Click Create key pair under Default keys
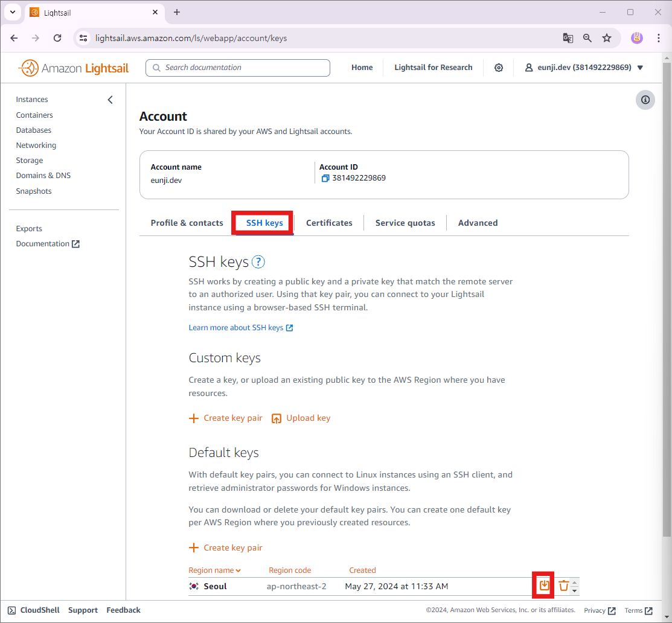 click(232, 548)
